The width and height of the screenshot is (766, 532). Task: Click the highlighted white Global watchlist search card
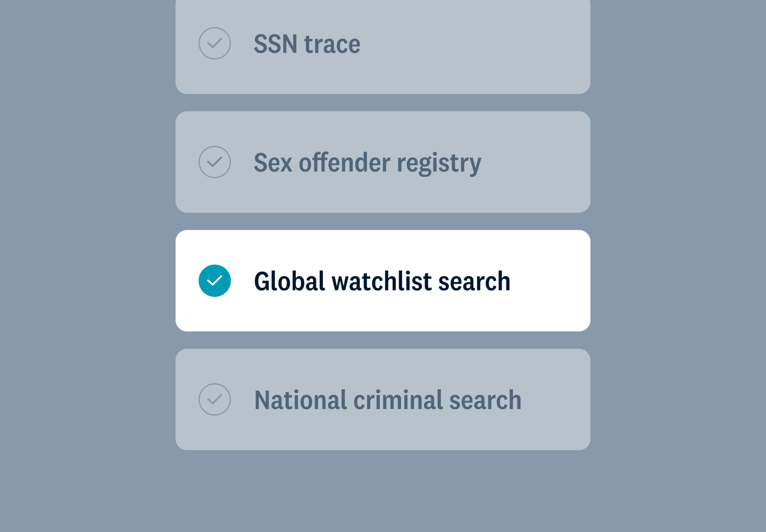click(382, 280)
